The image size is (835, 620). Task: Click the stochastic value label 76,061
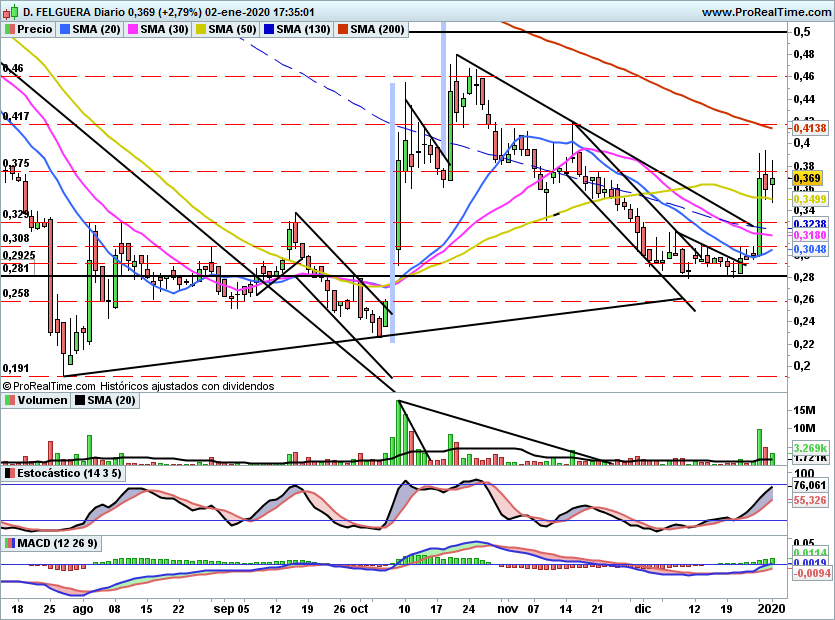pyautogui.click(x=809, y=485)
